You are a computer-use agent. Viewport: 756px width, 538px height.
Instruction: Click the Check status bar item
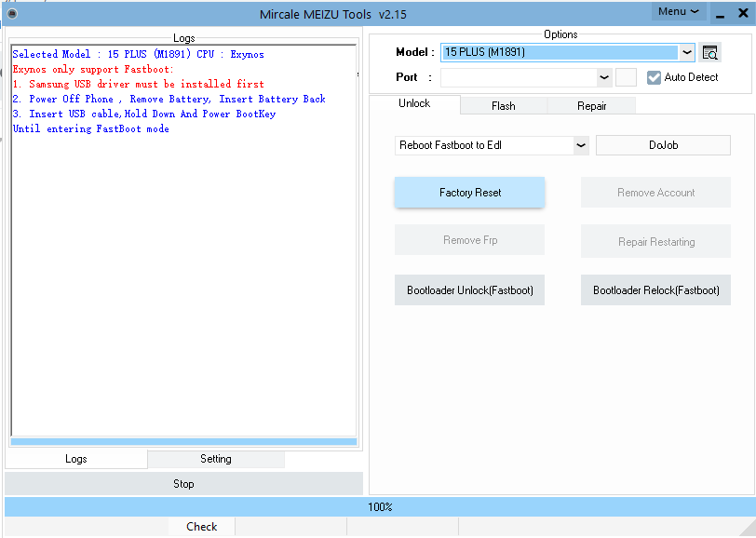(201, 527)
